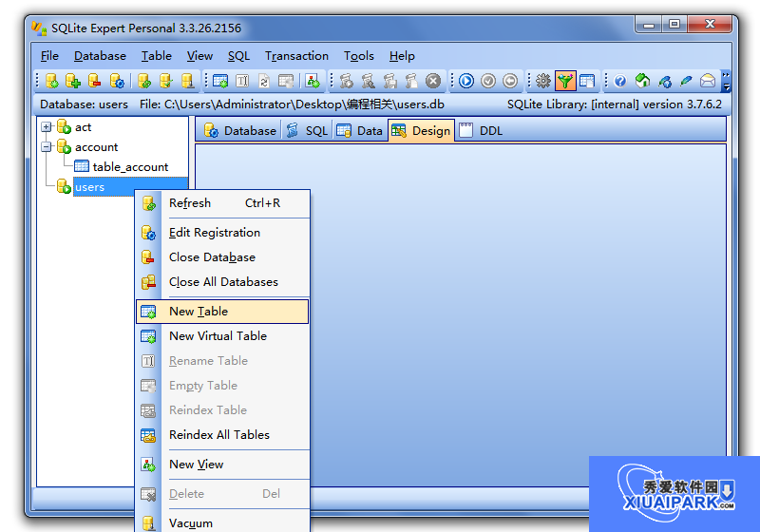This screenshot has width=760, height=532.
Task: Click the save SQL script toolbar icon
Action: point(389,81)
